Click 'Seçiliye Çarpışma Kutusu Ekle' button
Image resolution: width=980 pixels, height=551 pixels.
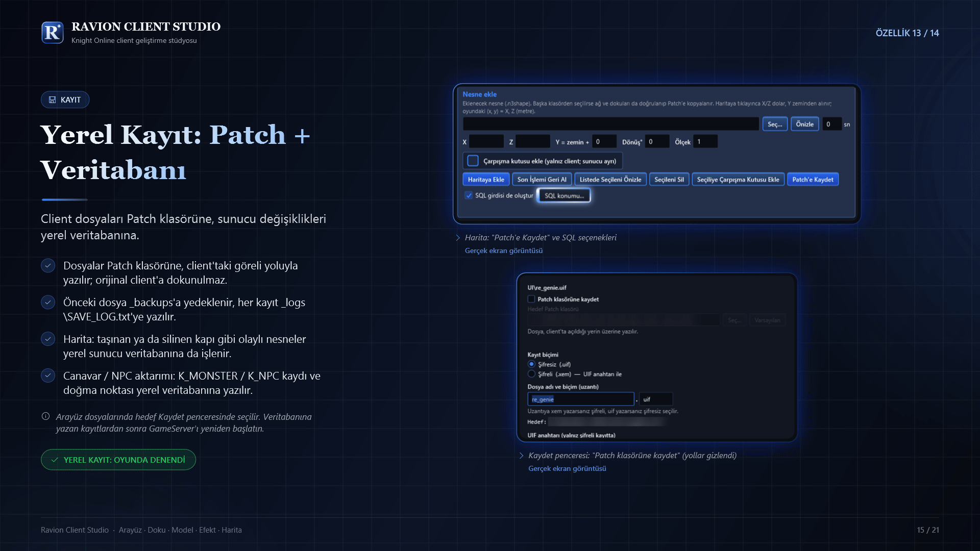click(x=738, y=180)
